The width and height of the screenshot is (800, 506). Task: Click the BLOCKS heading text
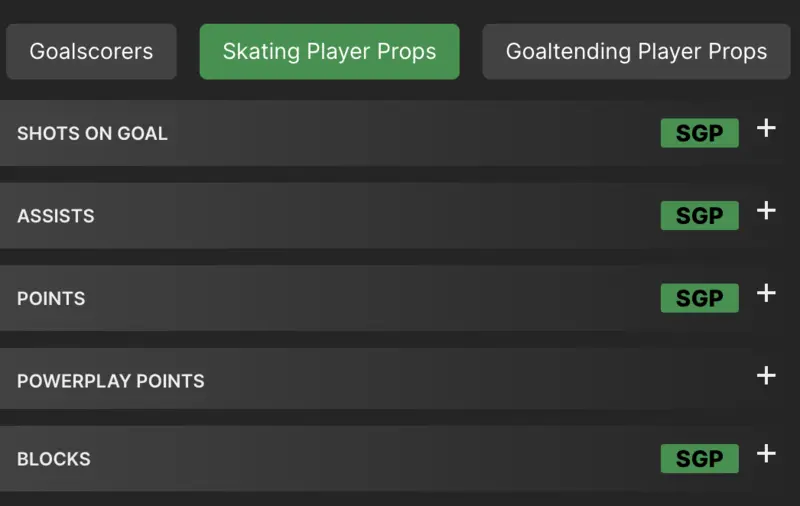(x=53, y=459)
